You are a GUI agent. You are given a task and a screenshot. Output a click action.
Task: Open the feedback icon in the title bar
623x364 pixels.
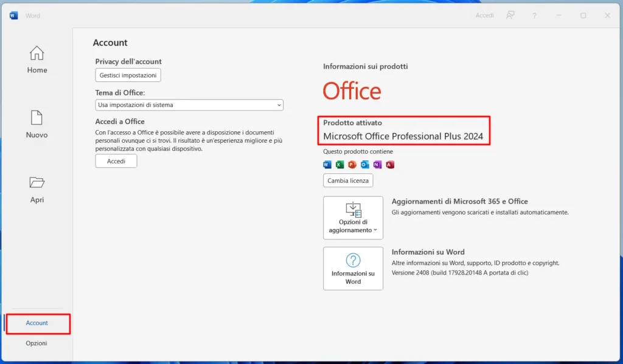(x=510, y=15)
